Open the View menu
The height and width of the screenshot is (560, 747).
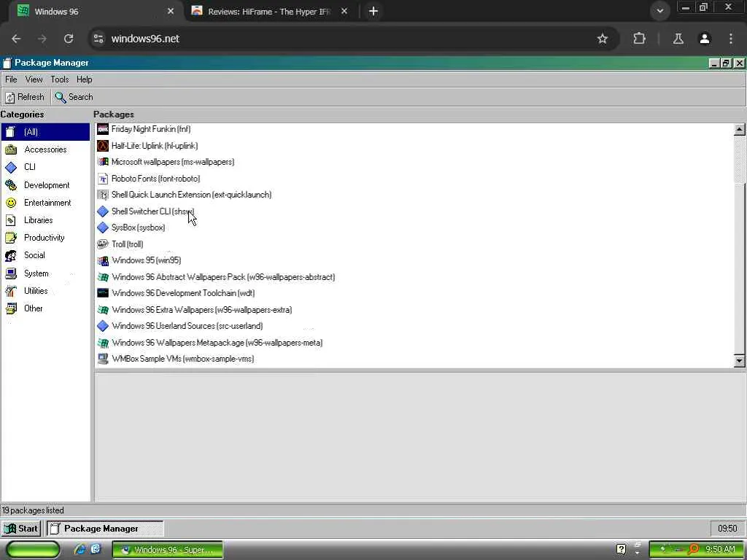[34, 79]
